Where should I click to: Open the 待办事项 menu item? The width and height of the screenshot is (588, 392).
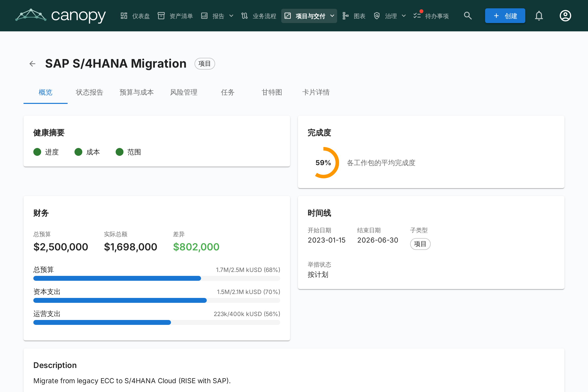coord(431,16)
